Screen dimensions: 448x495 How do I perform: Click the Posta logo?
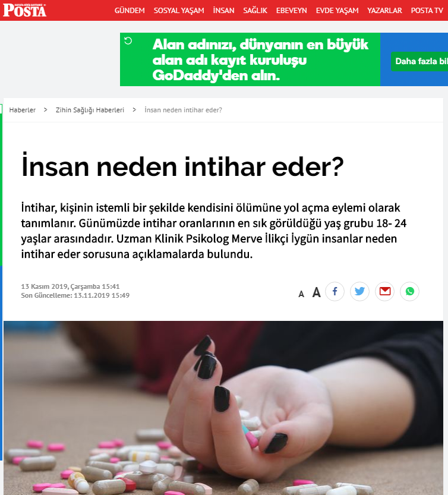point(24,10)
